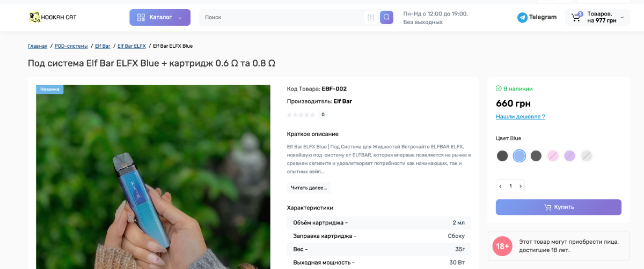The width and height of the screenshot is (644, 269).
Task: Click the Вес characteristic row
Action: 379,249
